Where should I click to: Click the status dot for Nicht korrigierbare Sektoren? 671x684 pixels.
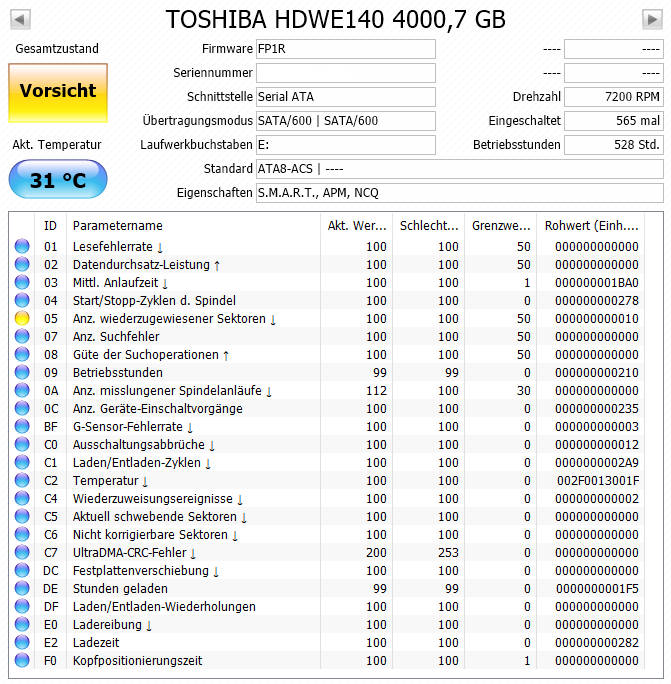tap(22, 534)
